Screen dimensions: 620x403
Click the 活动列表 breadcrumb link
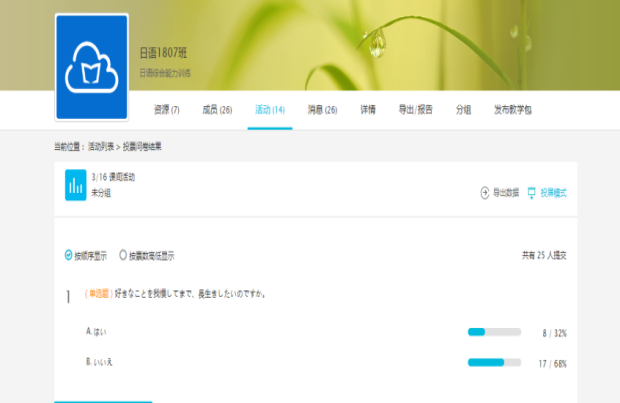(x=102, y=146)
